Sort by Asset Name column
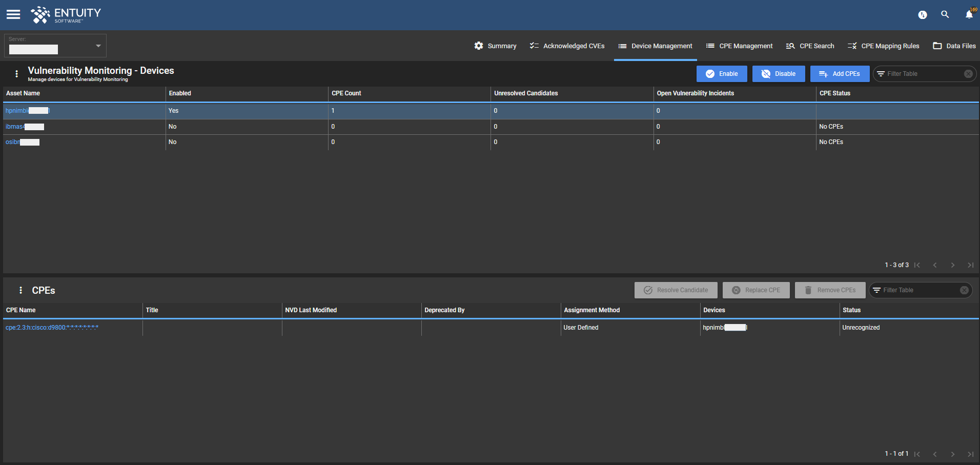980x465 pixels. (23, 93)
